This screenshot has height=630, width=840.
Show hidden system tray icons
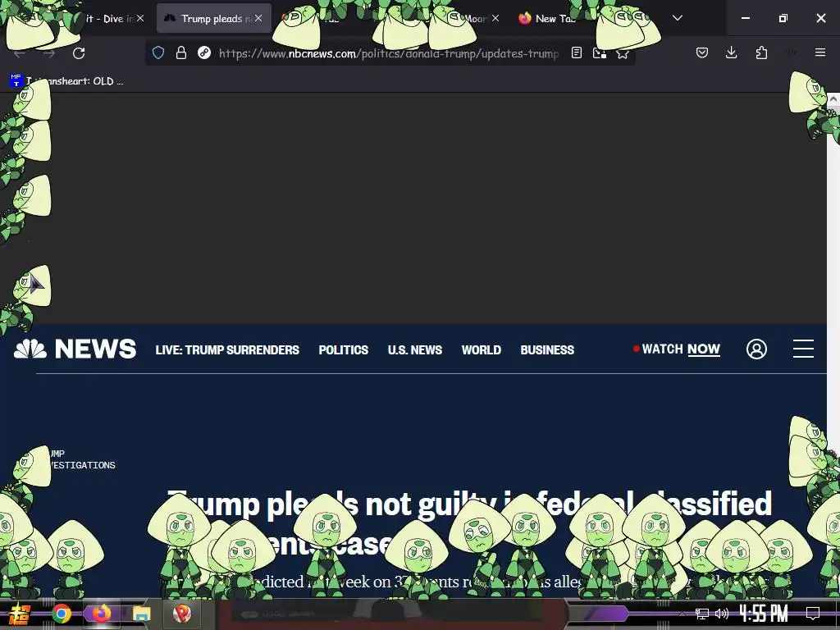coord(682,614)
